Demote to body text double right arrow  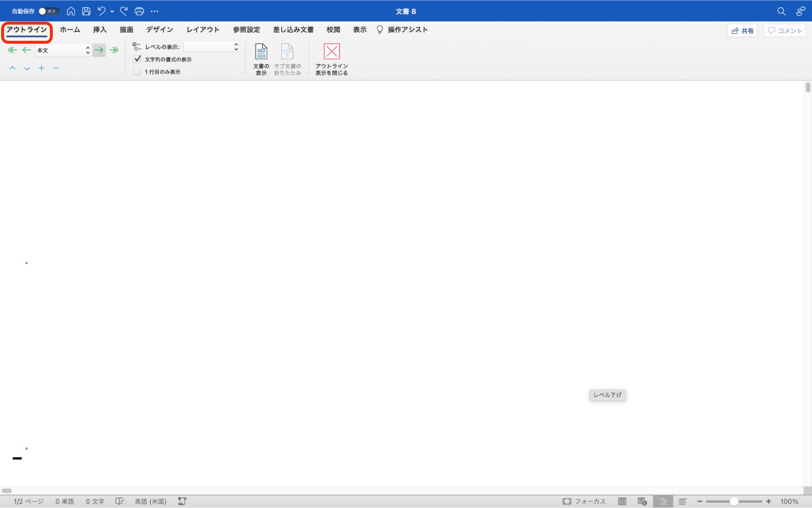pyautogui.click(x=114, y=50)
